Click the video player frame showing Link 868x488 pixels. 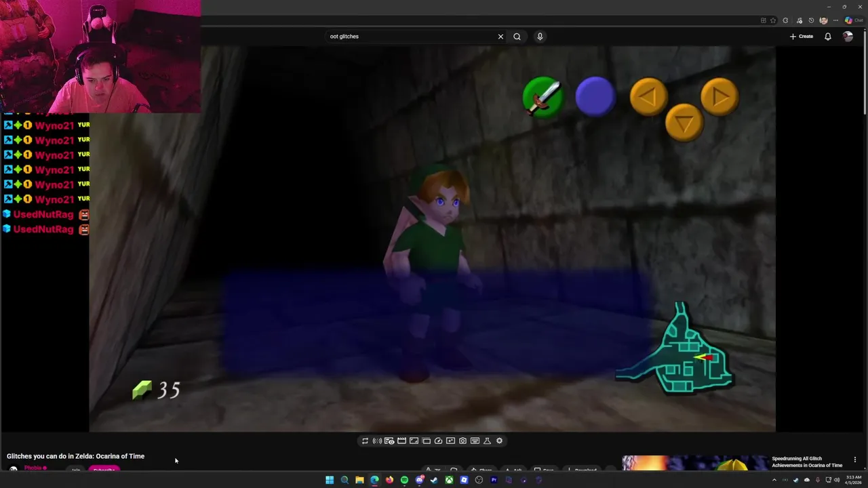pos(432,239)
